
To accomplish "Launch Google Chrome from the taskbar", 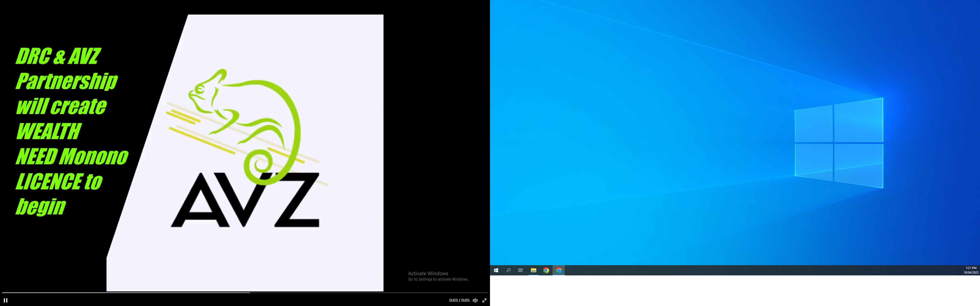I will pos(546,270).
